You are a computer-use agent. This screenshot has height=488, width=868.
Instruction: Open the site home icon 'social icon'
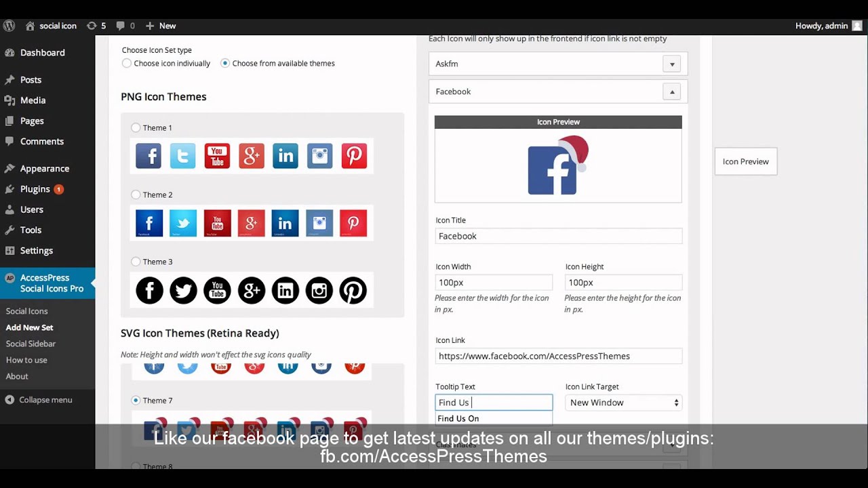30,26
